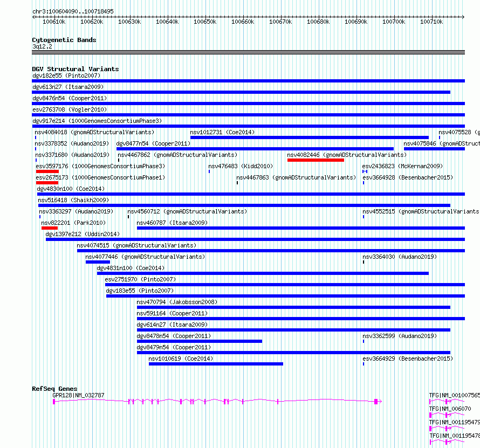Select nsv4552515 gnomAD variant label
Image resolution: width=480 pixels, height=448 pixels.
tap(421, 211)
